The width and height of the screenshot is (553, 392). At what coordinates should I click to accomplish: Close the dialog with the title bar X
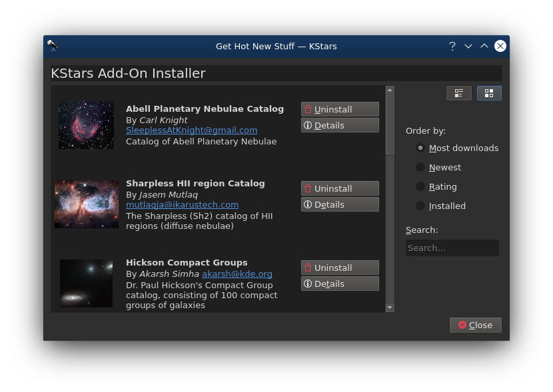coord(500,46)
